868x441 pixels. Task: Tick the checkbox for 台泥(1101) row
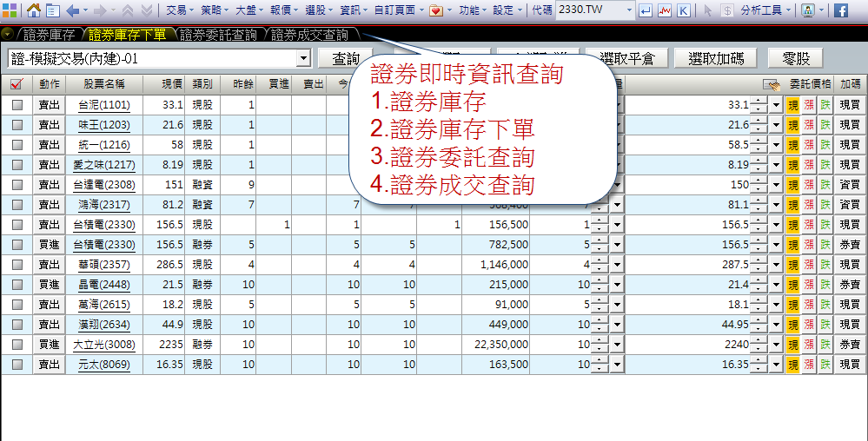point(17,104)
